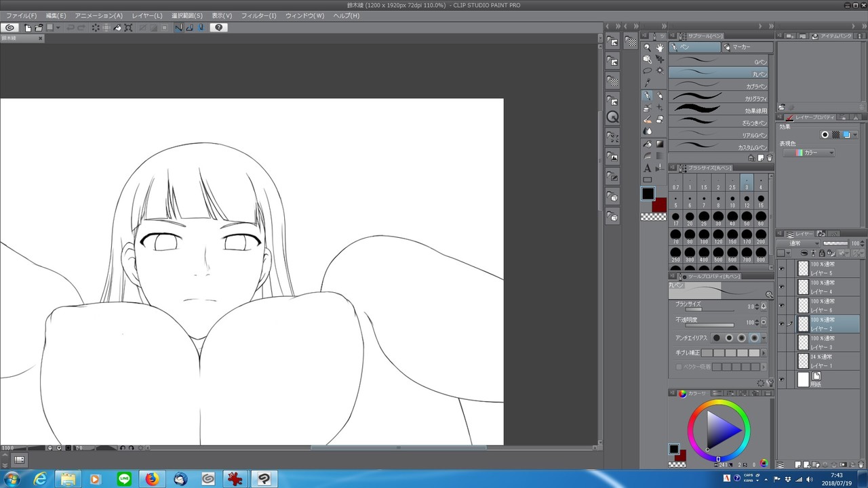Show レイヤー 1 via visibility box

(x=781, y=361)
